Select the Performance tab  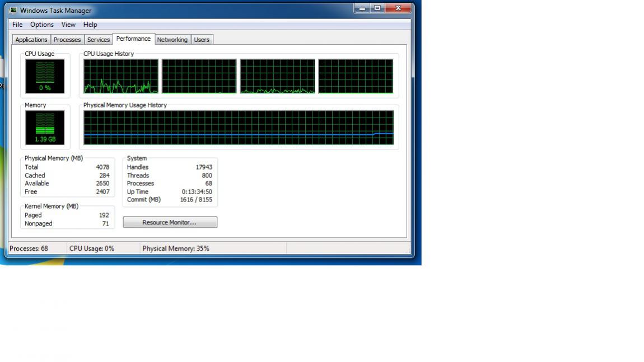click(133, 39)
